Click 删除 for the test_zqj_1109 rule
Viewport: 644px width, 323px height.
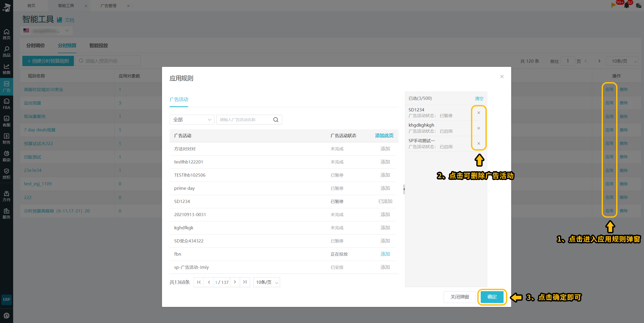click(624, 184)
